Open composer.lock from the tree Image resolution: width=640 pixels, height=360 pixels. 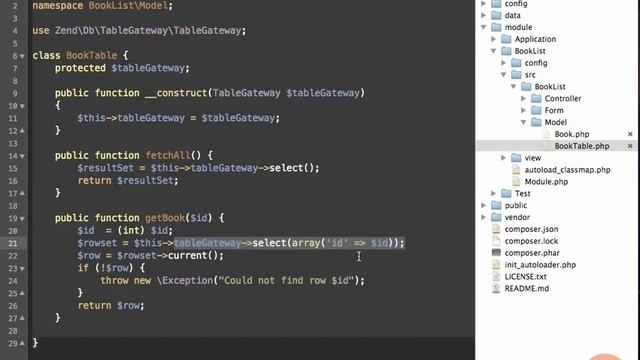[x=531, y=241]
